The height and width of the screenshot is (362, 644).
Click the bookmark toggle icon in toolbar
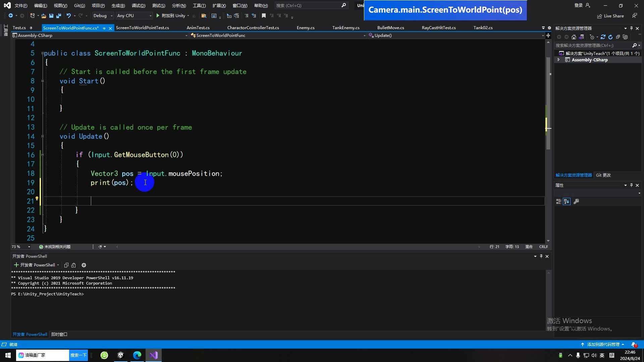click(x=264, y=16)
